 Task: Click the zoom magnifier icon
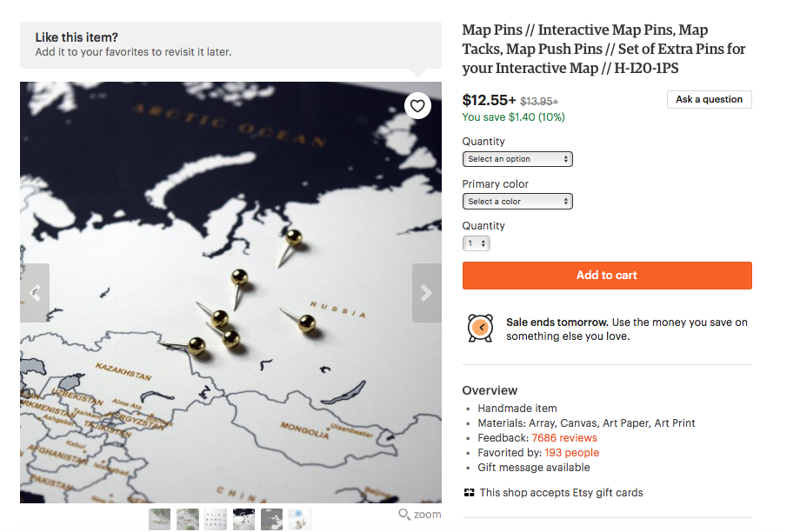coord(404,514)
